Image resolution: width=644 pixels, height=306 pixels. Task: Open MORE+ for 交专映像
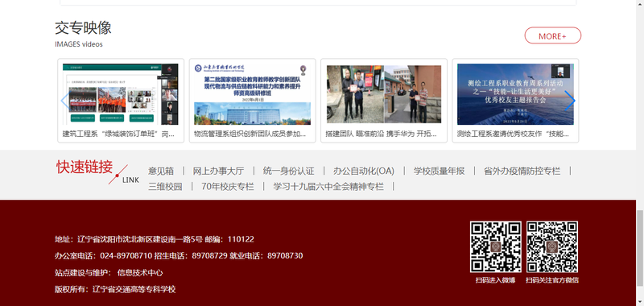(x=553, y=35)
